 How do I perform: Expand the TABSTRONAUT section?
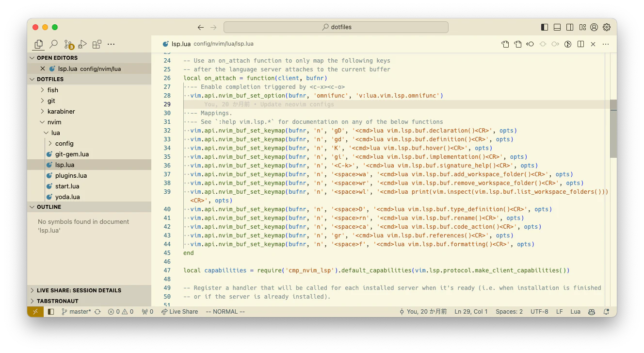click(x=89, y=301)
